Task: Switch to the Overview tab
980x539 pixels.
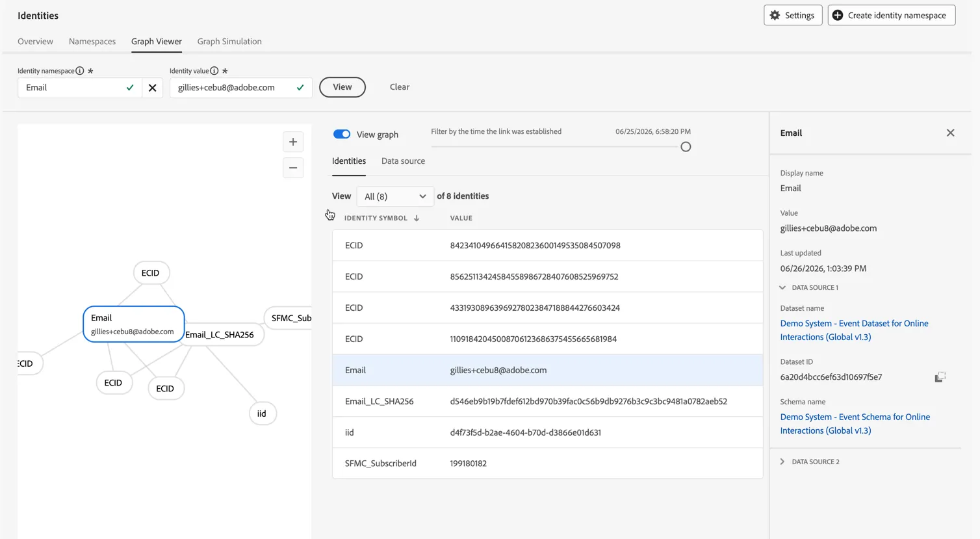Action: (x=35, y=41)
